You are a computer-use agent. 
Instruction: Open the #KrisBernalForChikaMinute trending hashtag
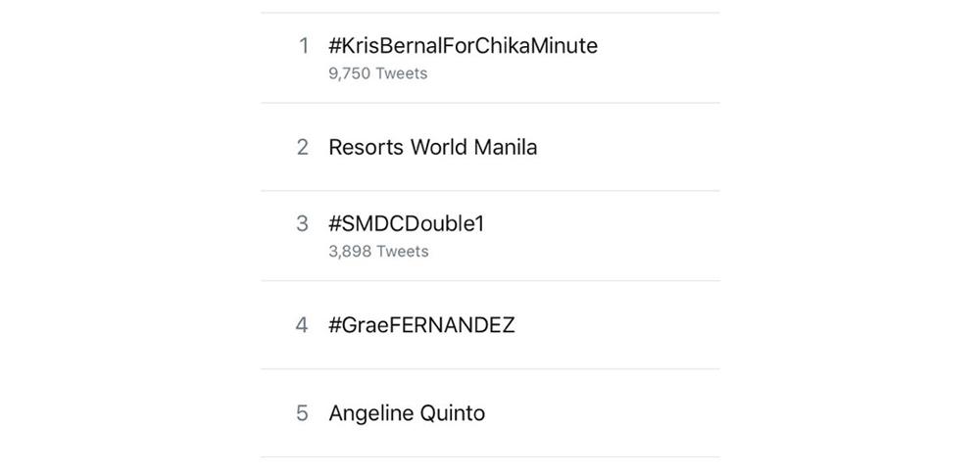[463, 46]
